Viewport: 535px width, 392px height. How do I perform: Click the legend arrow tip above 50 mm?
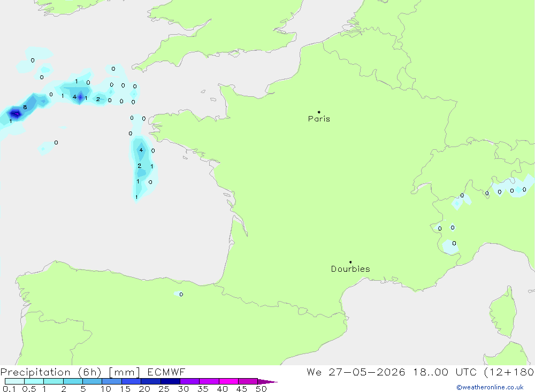[267, 382]
